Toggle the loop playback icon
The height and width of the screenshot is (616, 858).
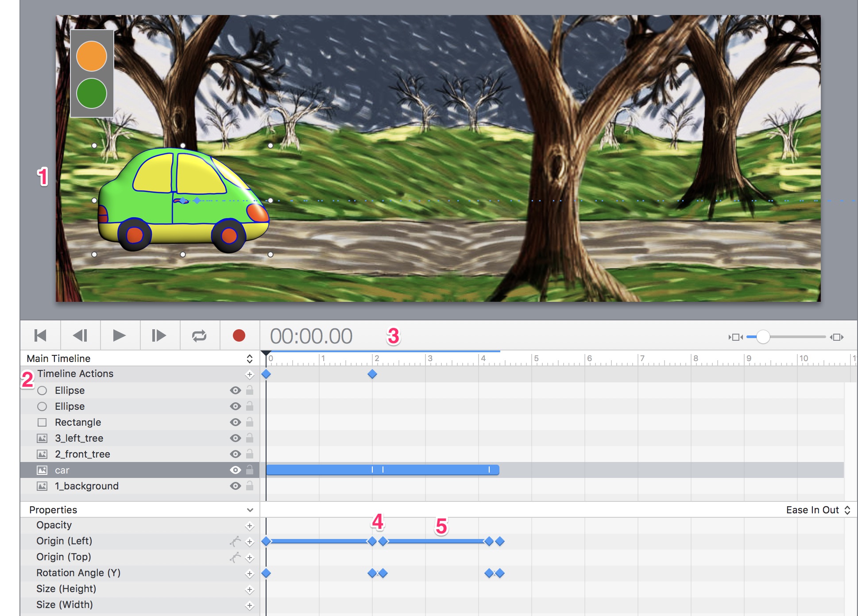[199, 336]
